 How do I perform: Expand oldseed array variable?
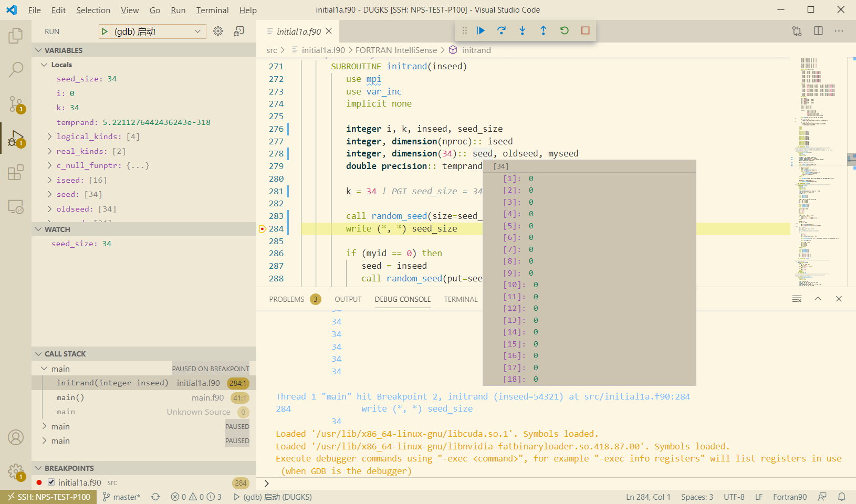coord(49,209)
